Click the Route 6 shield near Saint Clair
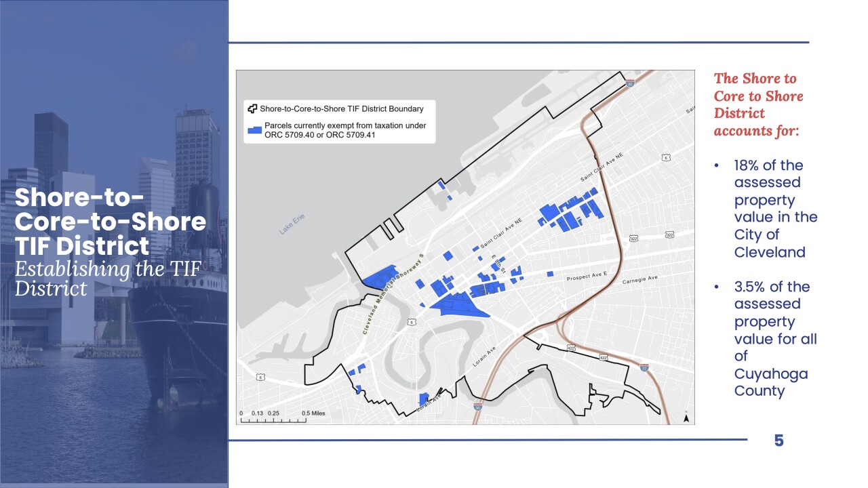This screenshot has height=488, width=868. [667, 157]
